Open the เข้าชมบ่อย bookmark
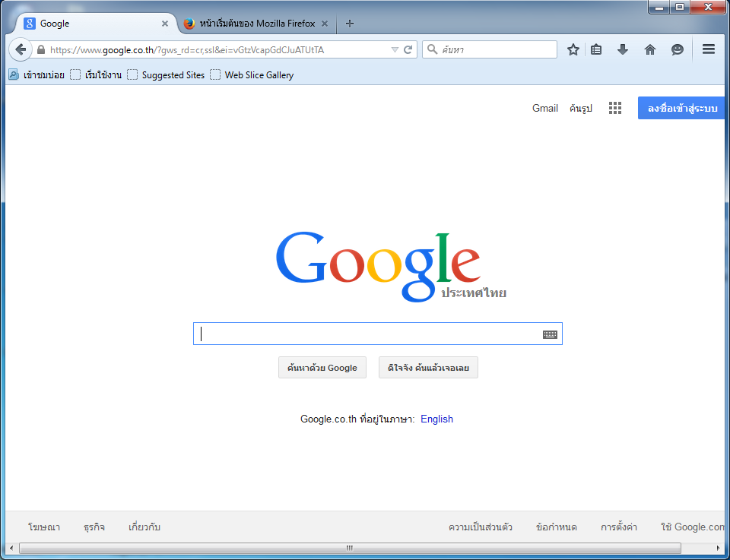 click(36, 75)
